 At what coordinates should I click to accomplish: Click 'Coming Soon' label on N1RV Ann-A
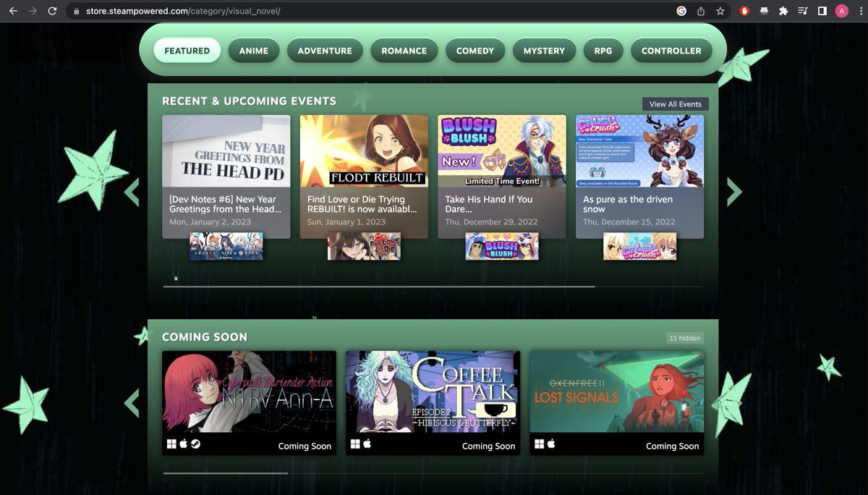coord(305,446)
